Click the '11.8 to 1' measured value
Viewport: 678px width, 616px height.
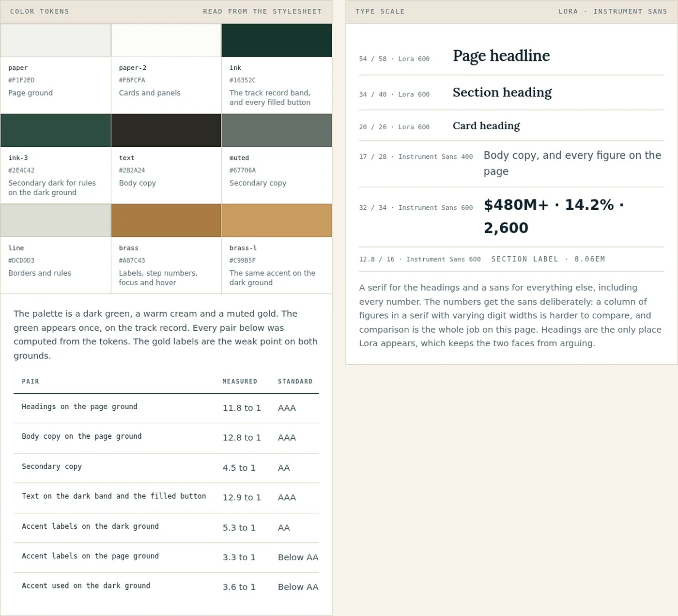pos(242,408)
